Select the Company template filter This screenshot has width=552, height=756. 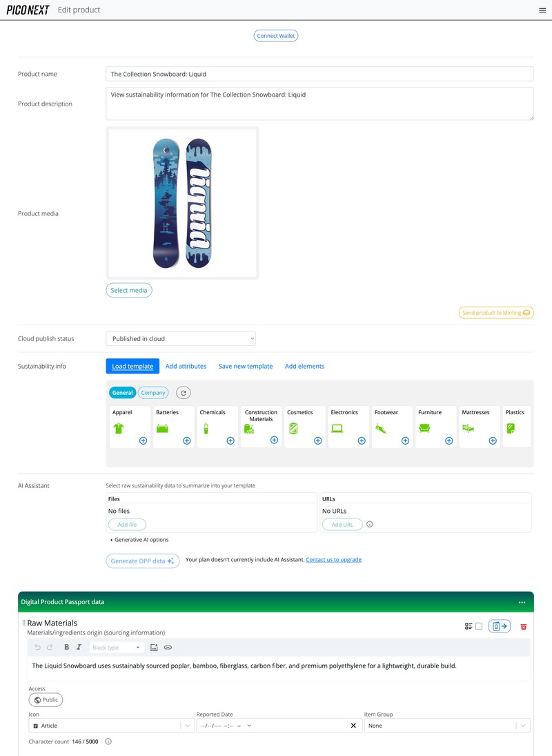(153, 393)
